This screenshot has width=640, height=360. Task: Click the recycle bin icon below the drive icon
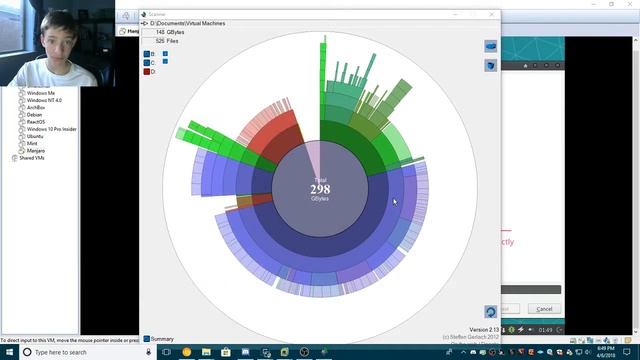[x=491, y=65]
